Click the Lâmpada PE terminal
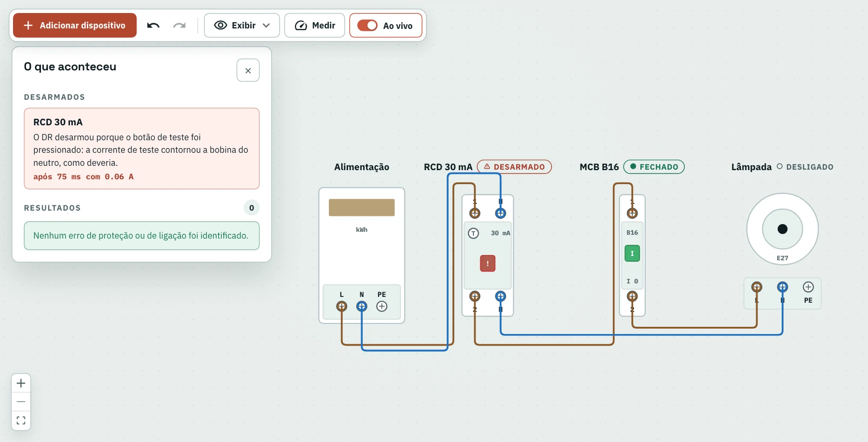868x442 pixels. (x=808, y=287)
